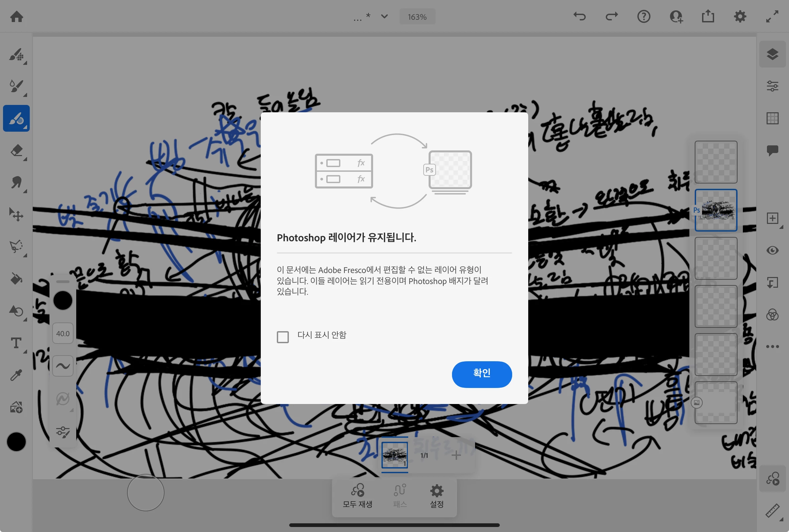Check the '다시 표시 안함' checkbox
The height and width of the screenshot is (532, 789).
[283, 337]
